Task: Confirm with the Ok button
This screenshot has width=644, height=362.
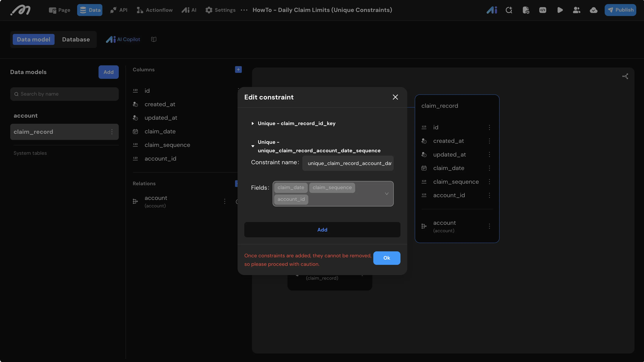Action: pyautogui.click(x=387, y=258)
